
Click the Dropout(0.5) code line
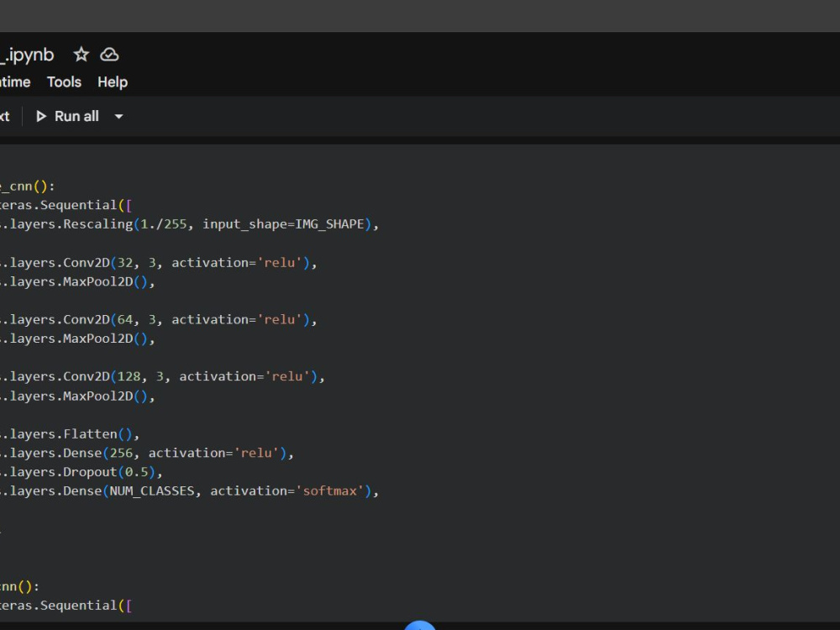click(81, 472)
